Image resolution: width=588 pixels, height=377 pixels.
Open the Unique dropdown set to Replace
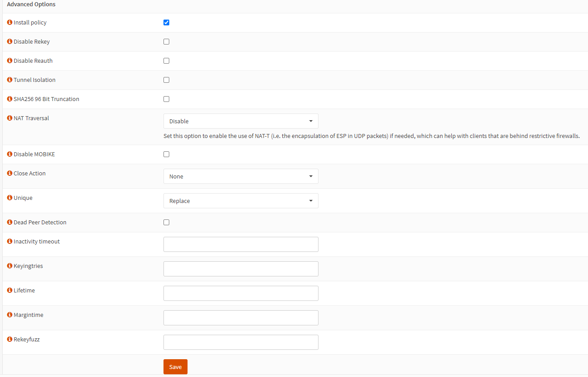pos(241,201)
